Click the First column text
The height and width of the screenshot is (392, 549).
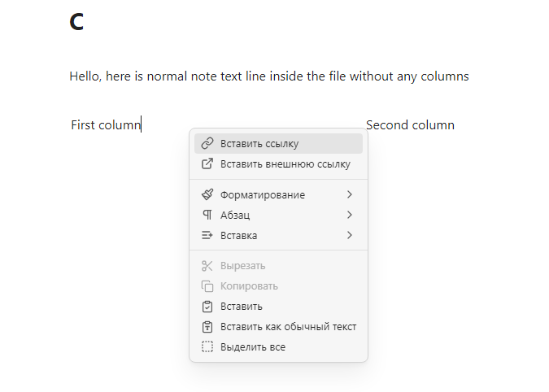tap(106, 125)
